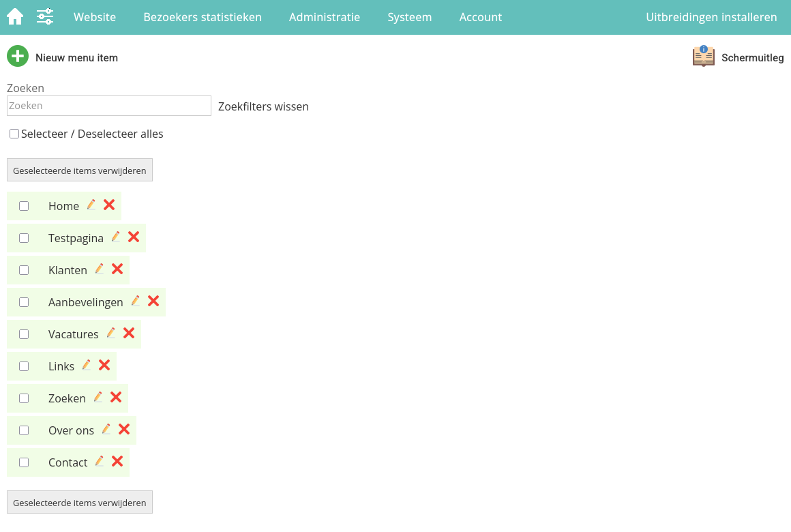Check the Testpagina item checkbox

[24, 238]
